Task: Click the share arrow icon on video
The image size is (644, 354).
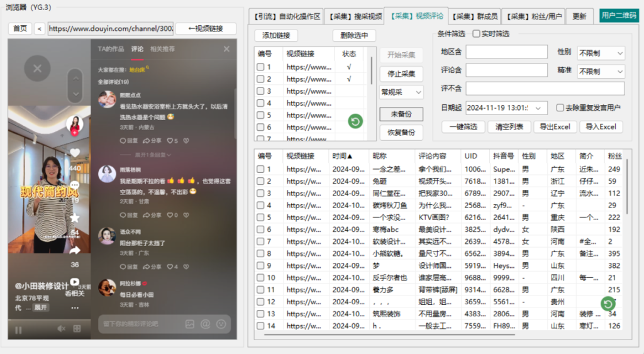Action: (x=75, y=250)
